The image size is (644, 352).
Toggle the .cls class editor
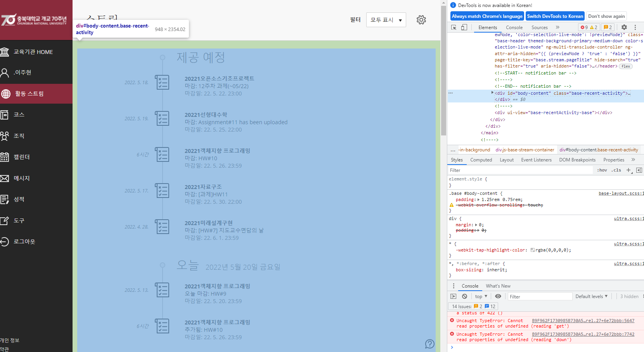coord(616,170)
